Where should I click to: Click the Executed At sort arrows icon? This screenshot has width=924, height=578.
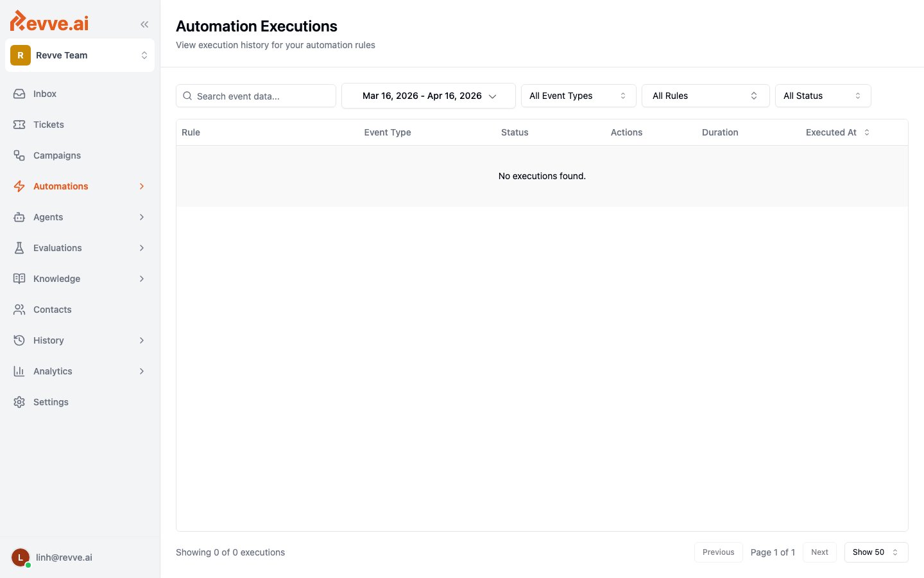click(867, 132)
